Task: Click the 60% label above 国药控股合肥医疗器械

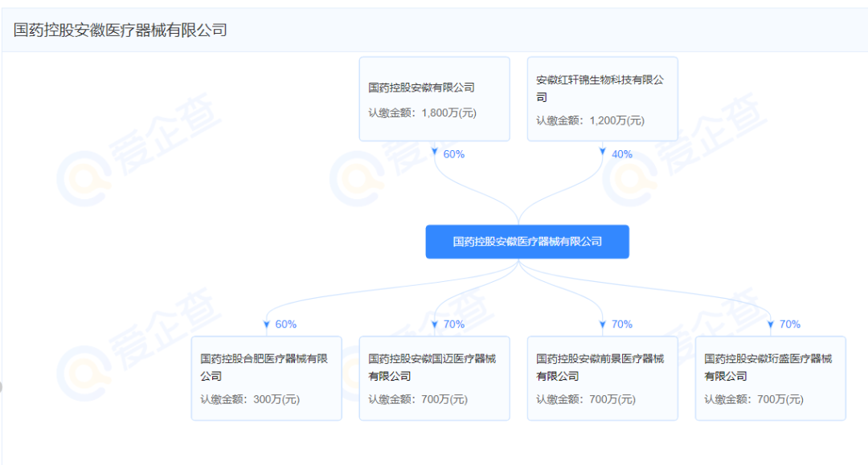Action: [285, 324]
